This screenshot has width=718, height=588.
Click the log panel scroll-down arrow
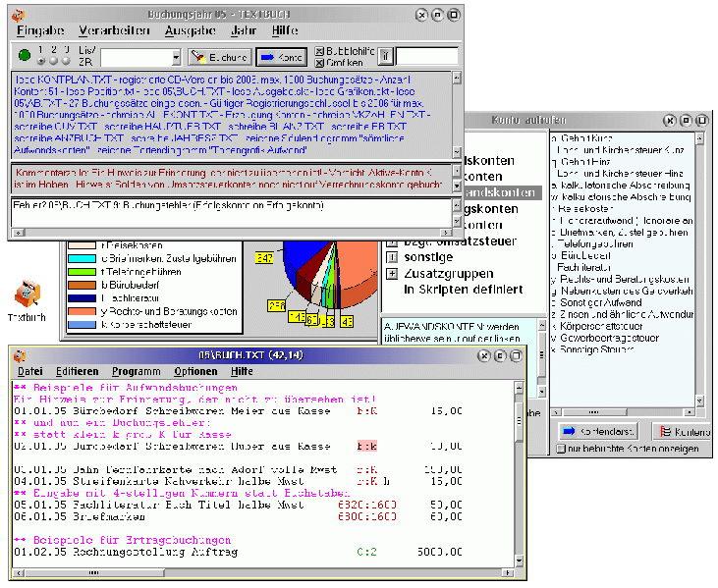pyautogui.click(x=457, y=151)
